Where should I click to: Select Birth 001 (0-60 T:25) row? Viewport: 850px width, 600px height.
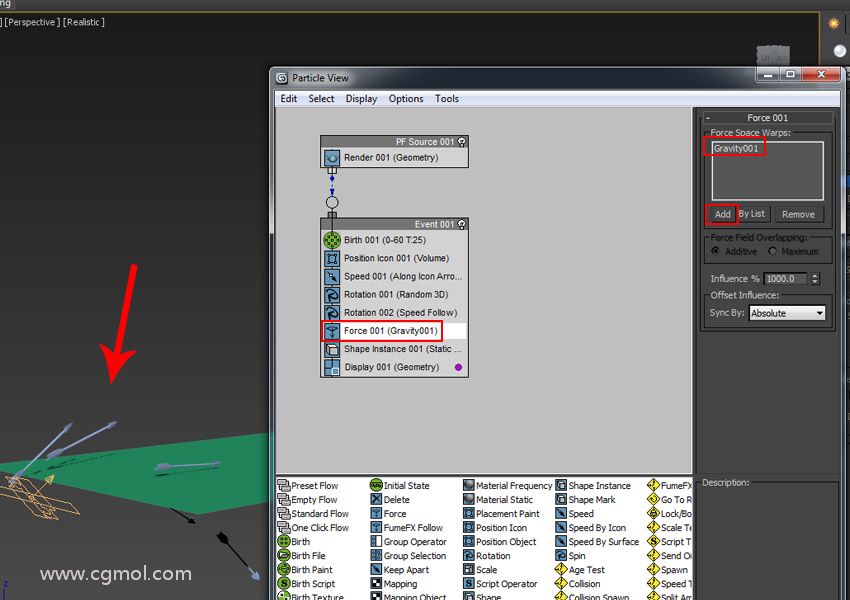(x=394, y=240)
